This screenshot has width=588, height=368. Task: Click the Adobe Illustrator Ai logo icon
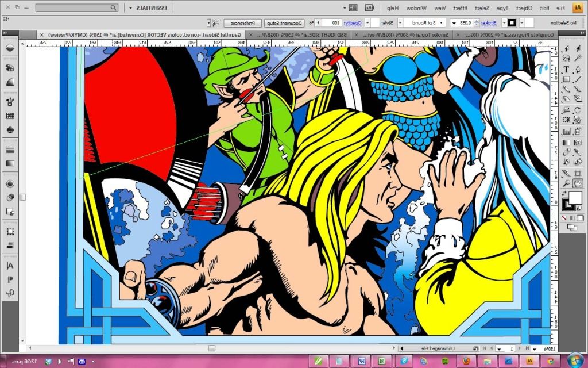tap(577, 8)
